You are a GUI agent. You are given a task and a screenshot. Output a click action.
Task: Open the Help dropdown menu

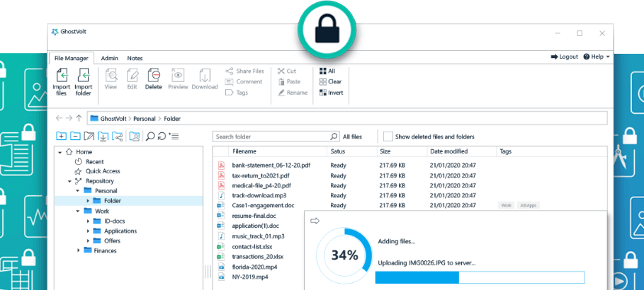tap(597, 57)
